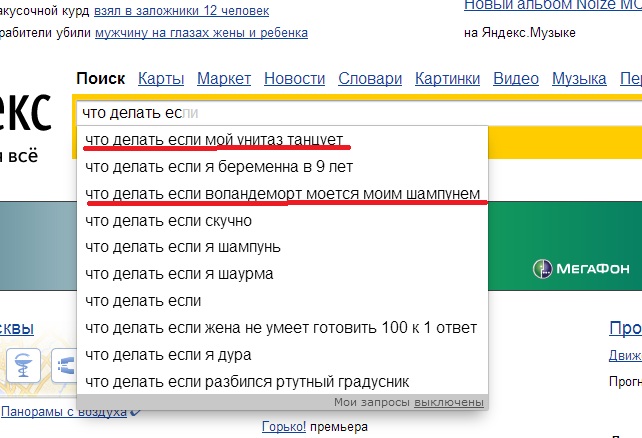
Task: Pick suggestion 'что делать если скучно'
Action: (x=283, y=221)
